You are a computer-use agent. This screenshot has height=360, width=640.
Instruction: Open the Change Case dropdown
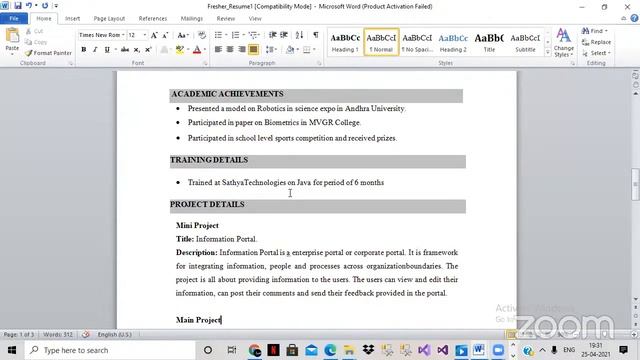[x=182, y=36]
